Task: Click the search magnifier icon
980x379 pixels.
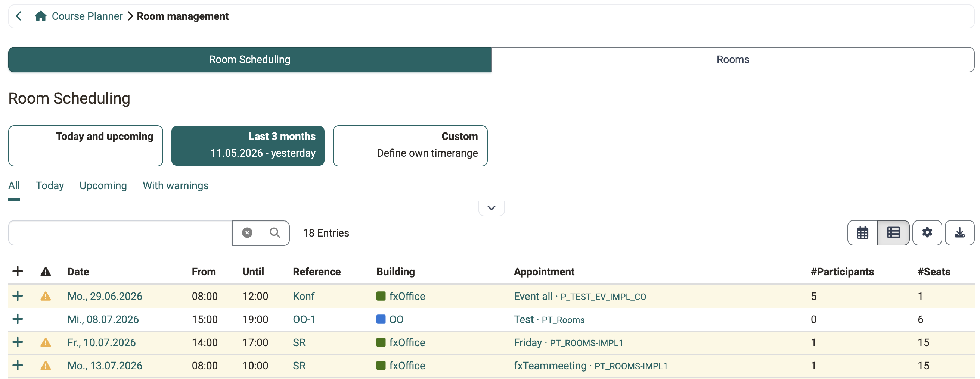Action: 275,233
